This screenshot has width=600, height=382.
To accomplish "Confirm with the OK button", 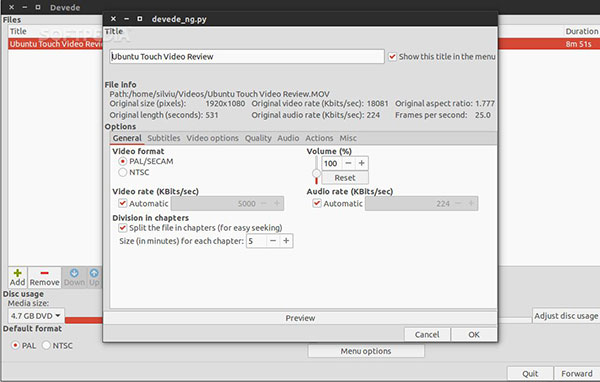I will point(474,335).
